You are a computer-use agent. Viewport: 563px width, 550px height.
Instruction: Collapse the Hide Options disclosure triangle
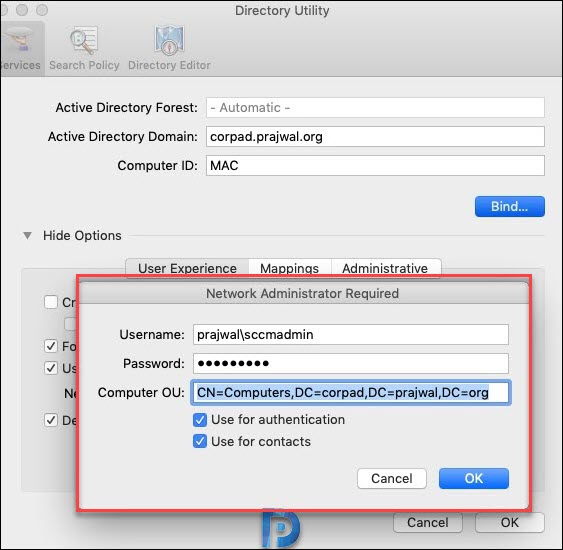27,236
